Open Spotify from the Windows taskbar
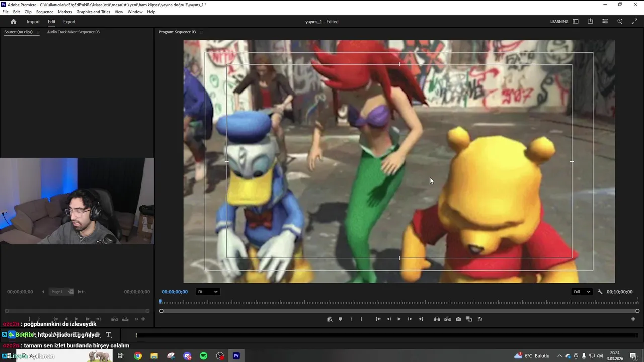 [203, 356]
